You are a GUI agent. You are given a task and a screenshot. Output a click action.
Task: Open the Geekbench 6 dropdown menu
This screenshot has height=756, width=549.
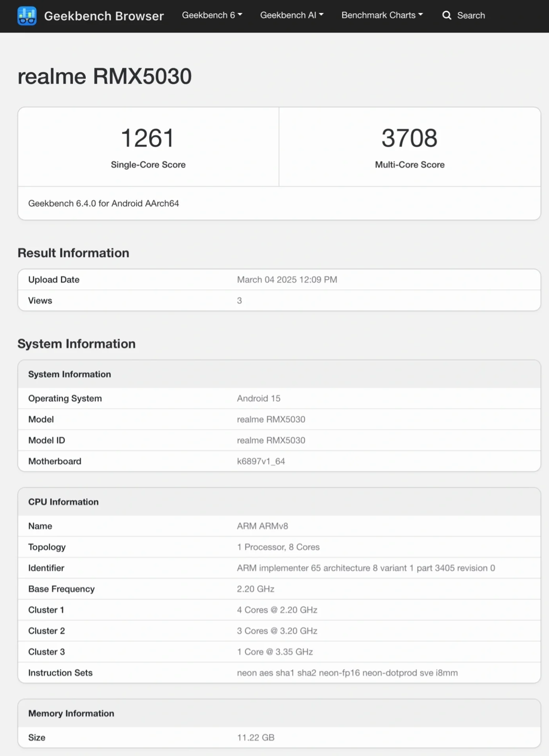[x=212, y=15]
